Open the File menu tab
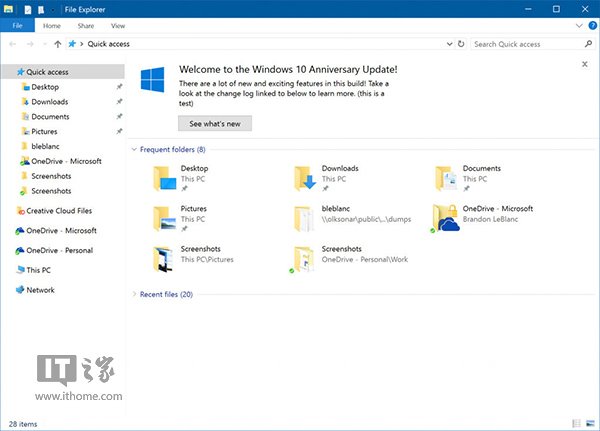Image resolution: width=600 pixels, height=431 pixels. (x=17, y=26)
